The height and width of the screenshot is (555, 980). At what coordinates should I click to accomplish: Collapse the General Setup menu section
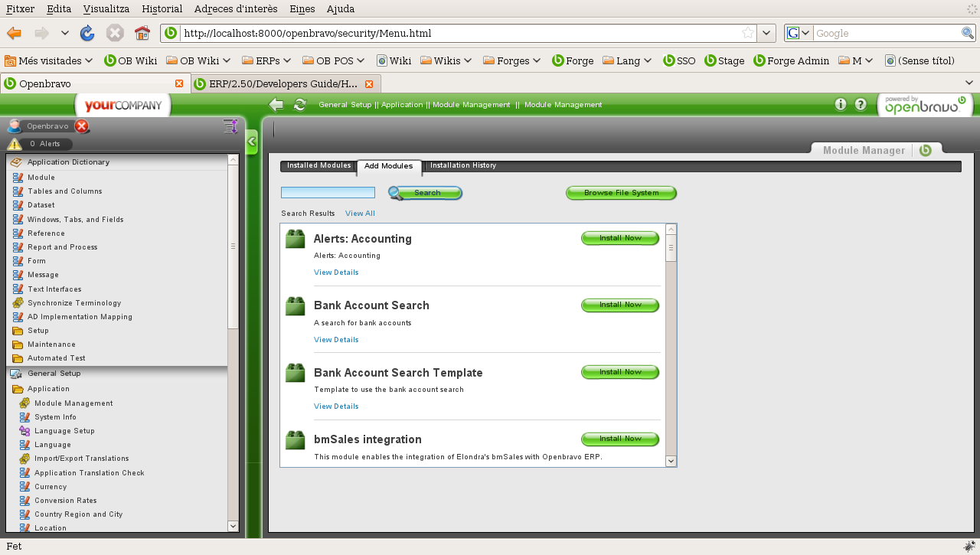117,374
